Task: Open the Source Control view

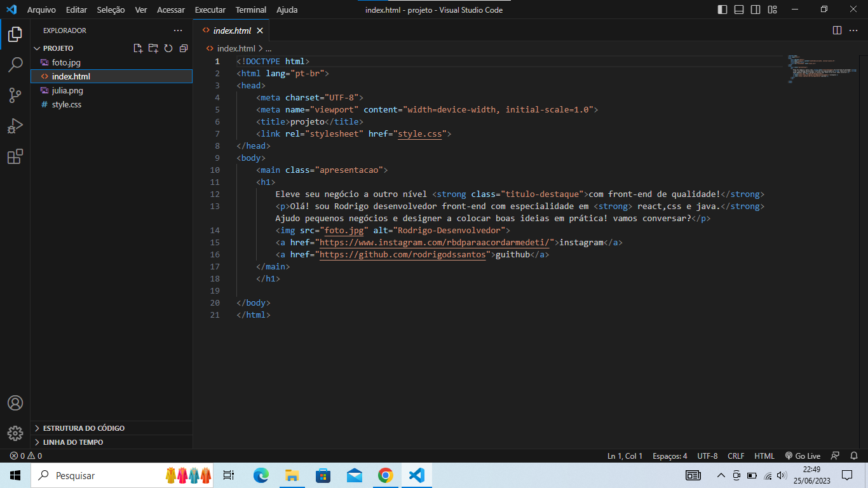Action: pyautogui.click(x=15, y=95)
